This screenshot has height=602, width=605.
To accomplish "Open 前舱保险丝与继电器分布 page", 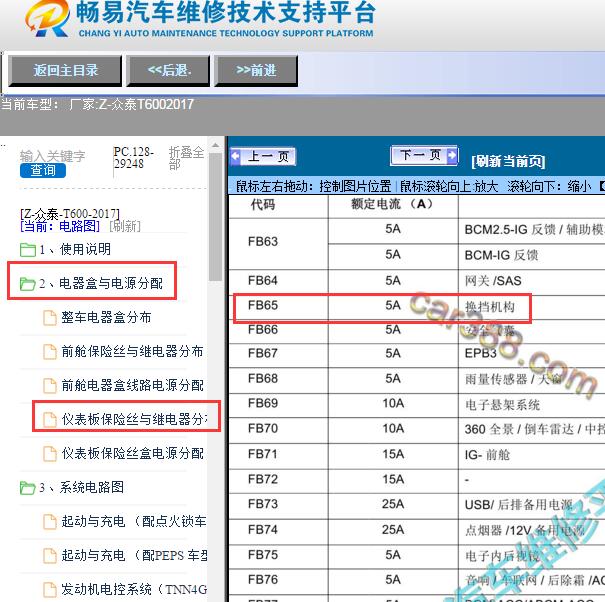I will point(132,351).
